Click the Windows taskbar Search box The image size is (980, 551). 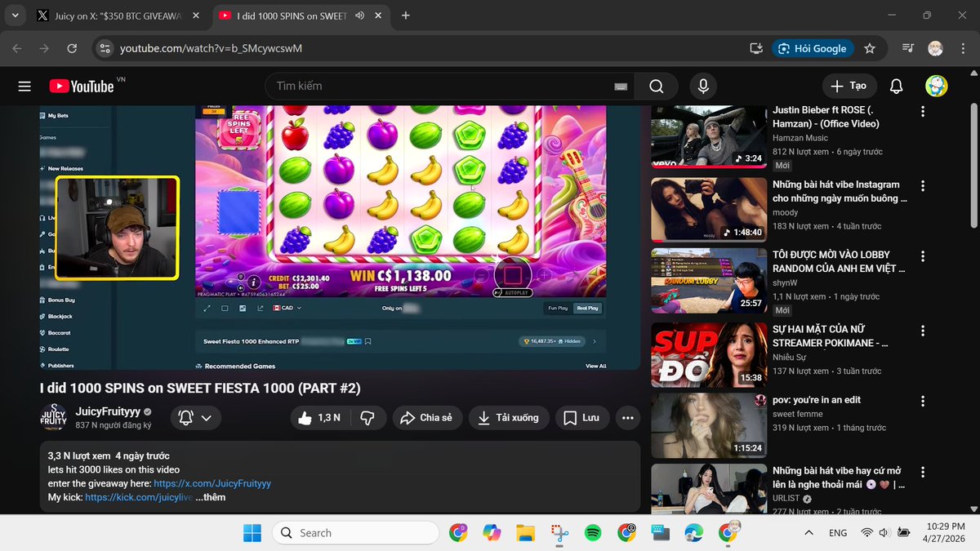[354, 533]
